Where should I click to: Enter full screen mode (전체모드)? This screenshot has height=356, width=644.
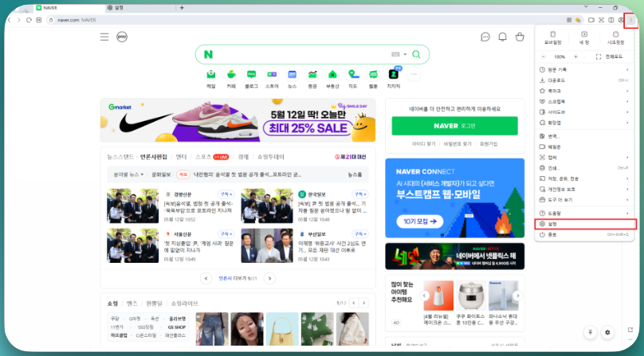tap(609, 57)
